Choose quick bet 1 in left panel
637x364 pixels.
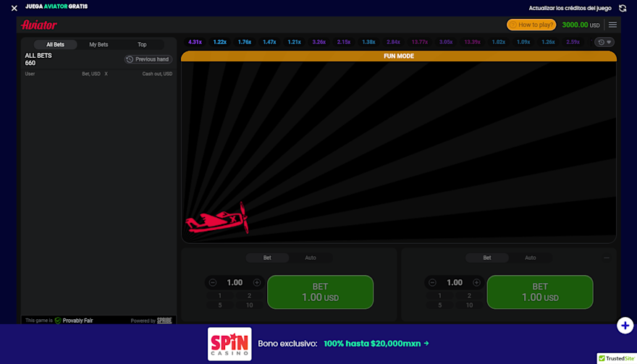[x=220, y=296]
